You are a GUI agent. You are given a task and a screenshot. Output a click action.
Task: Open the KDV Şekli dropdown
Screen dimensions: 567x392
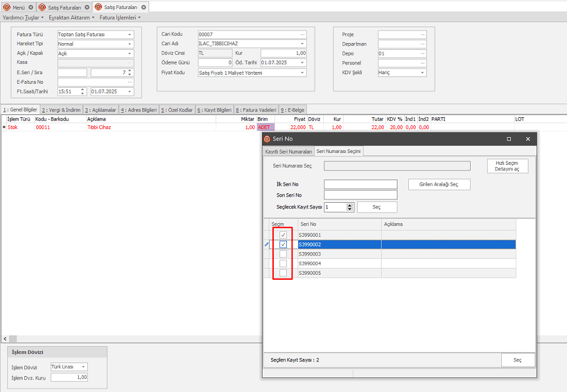tap(422, 73)
